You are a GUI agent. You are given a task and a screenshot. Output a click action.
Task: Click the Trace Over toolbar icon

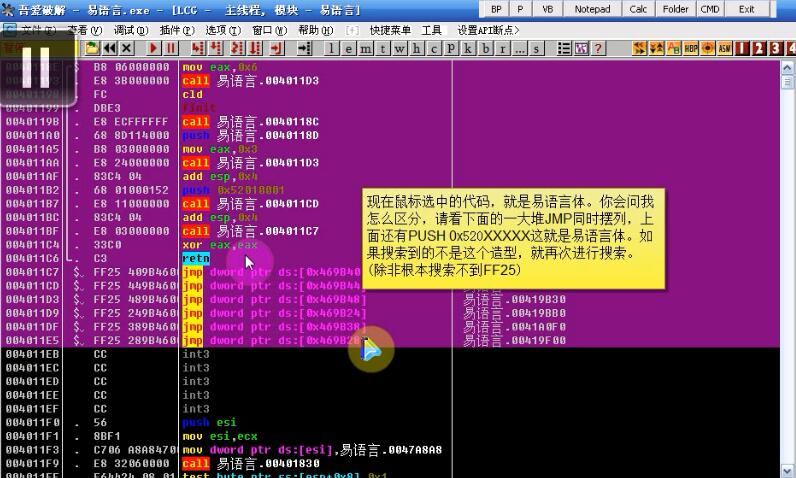coord(255,48)
